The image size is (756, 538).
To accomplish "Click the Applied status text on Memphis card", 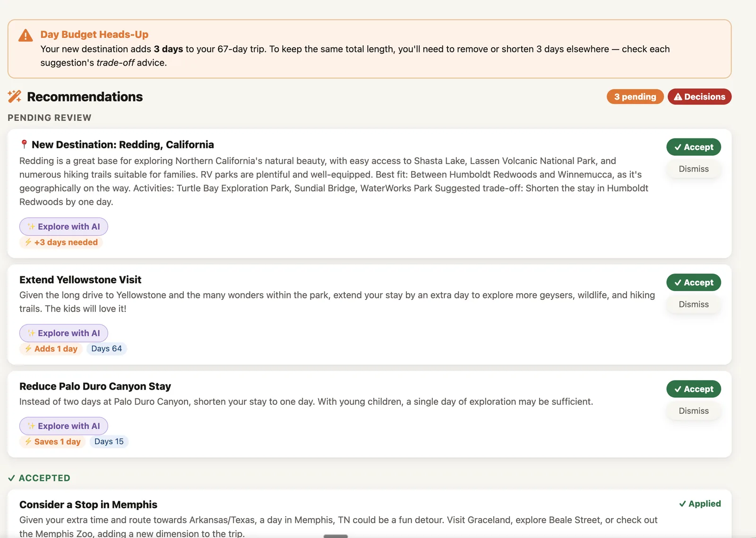I will (704, 504).
